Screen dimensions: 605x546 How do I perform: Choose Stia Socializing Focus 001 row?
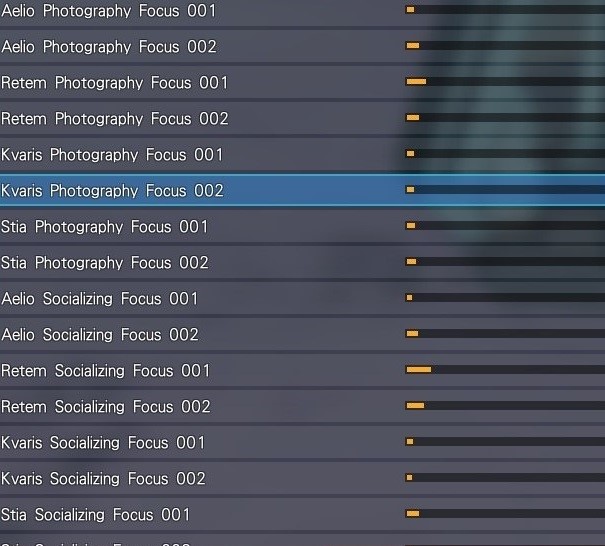302,514
